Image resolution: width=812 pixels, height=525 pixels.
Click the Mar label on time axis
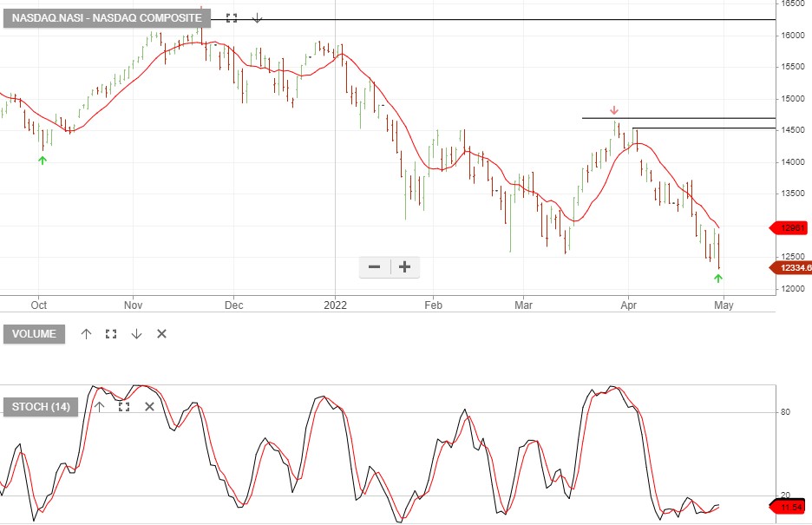524,305
